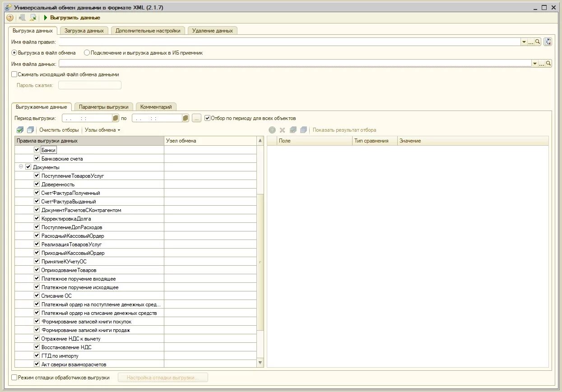This screenshot has width=562, height=392.
Task: Open calendar for export period start date
Action: [116, 118]
